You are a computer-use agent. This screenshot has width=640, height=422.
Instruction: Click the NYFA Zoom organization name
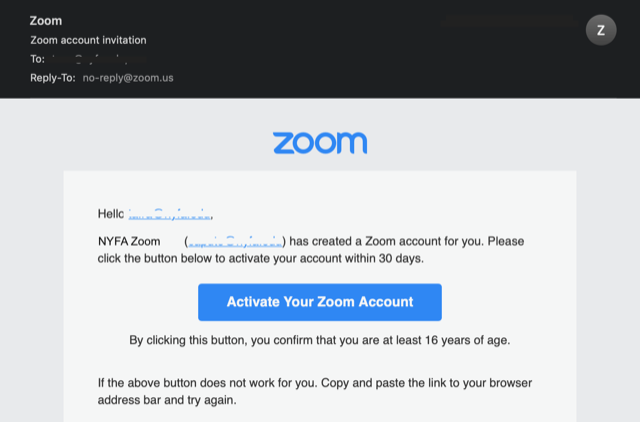click(129, 241)
